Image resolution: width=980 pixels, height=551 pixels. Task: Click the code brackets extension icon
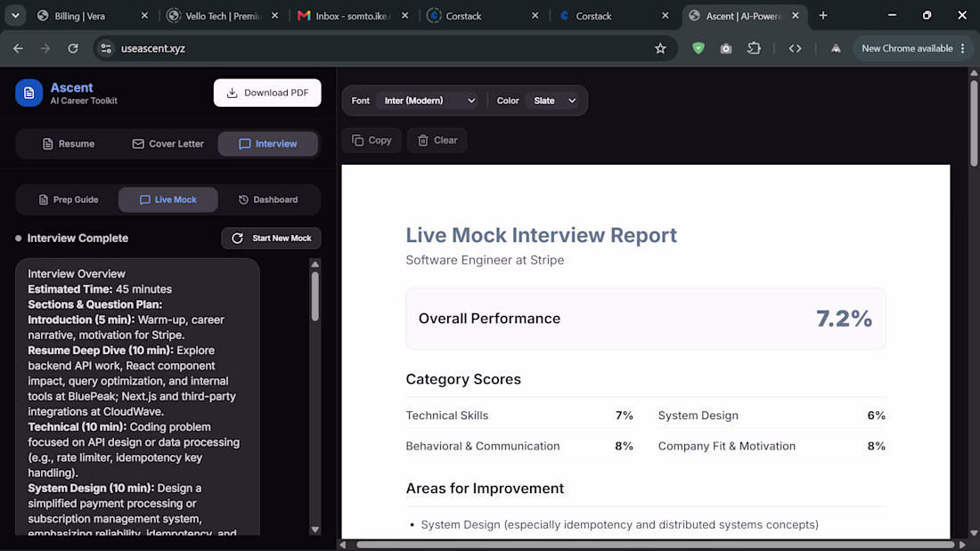click(x=795, y=48)
